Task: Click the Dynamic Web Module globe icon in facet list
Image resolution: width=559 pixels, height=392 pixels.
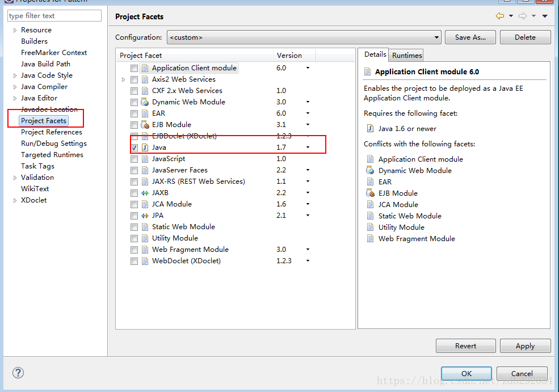Action: pos(145,102)
